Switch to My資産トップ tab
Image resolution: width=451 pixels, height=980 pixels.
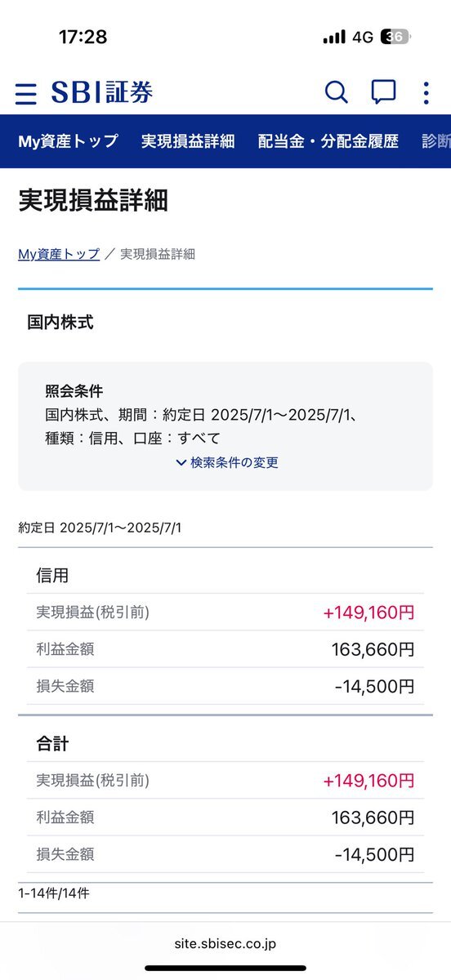coord(68,140)
